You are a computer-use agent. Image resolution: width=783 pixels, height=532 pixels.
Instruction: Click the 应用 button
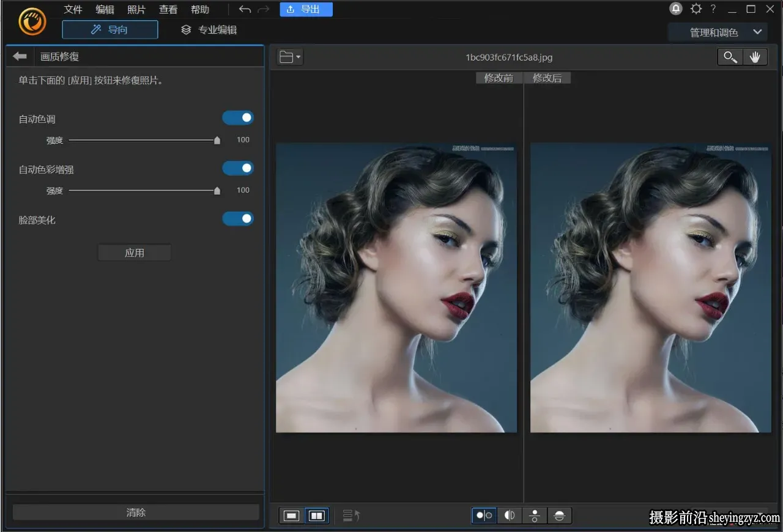click(135, 253)
